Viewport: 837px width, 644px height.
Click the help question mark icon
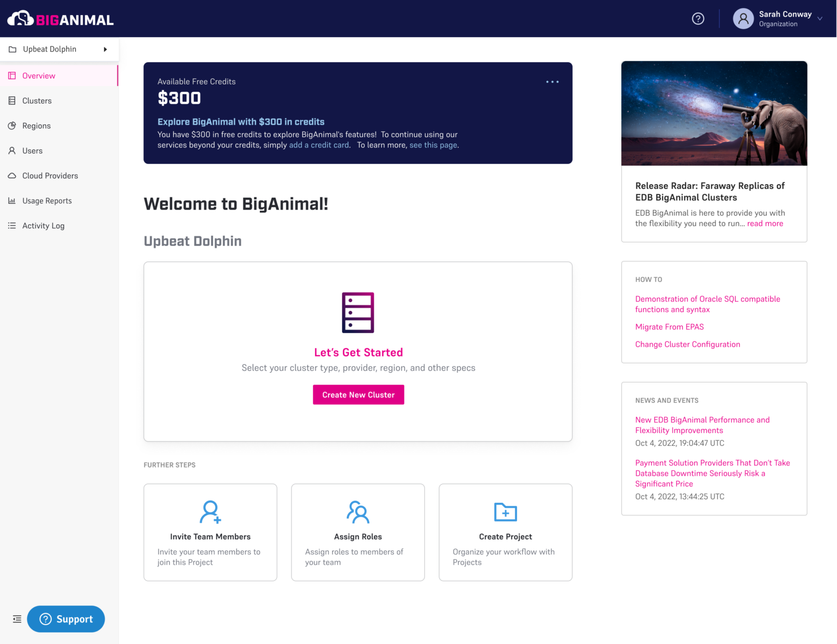pos(698,18)
